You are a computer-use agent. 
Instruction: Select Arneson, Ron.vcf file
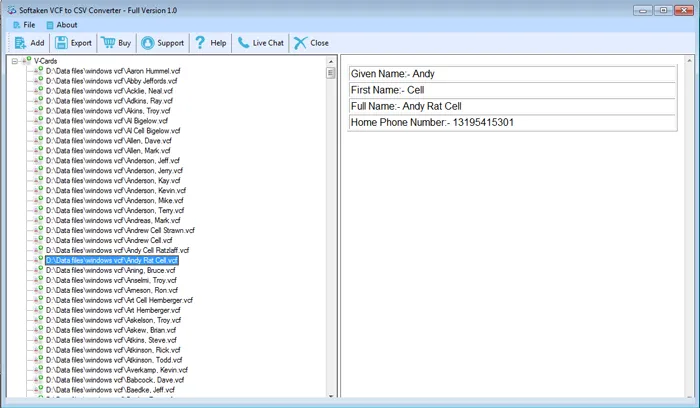pos(112,290)
